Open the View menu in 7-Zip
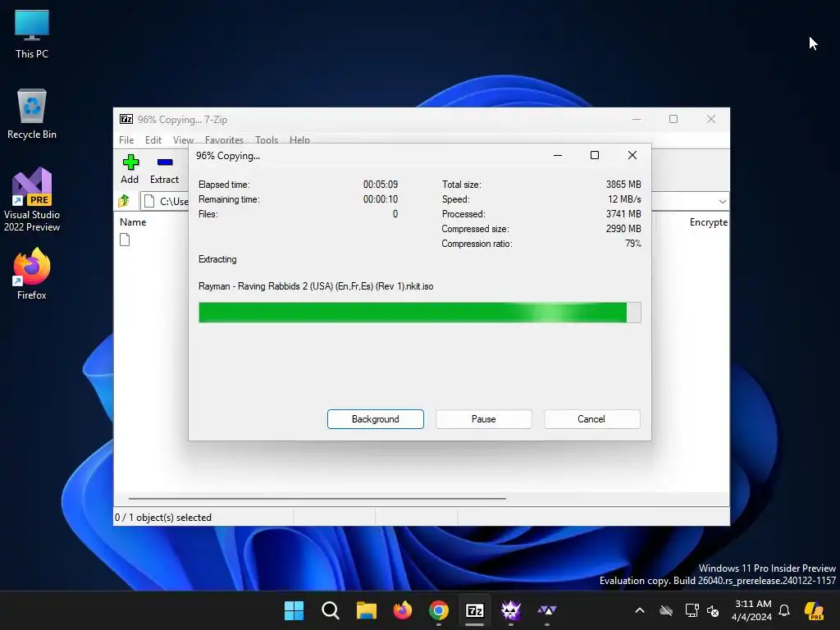 tap(183, 139)
